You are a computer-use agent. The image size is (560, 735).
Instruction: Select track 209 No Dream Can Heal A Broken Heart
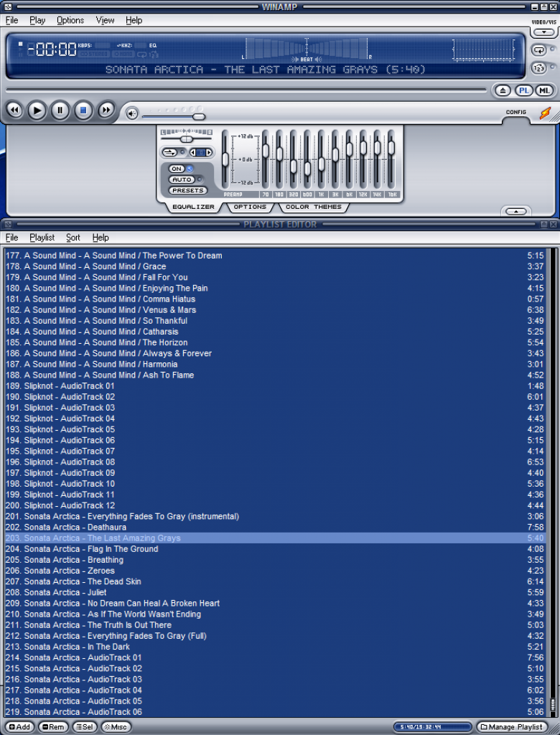pos(275,603)
